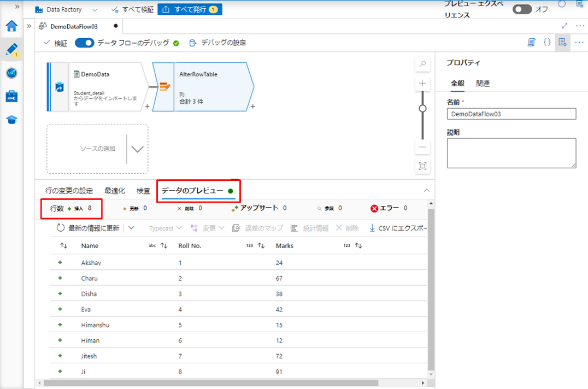The image size is (588, 389).
Task: Sort by row status arrows icon
Action: click(x=64, y=246)
